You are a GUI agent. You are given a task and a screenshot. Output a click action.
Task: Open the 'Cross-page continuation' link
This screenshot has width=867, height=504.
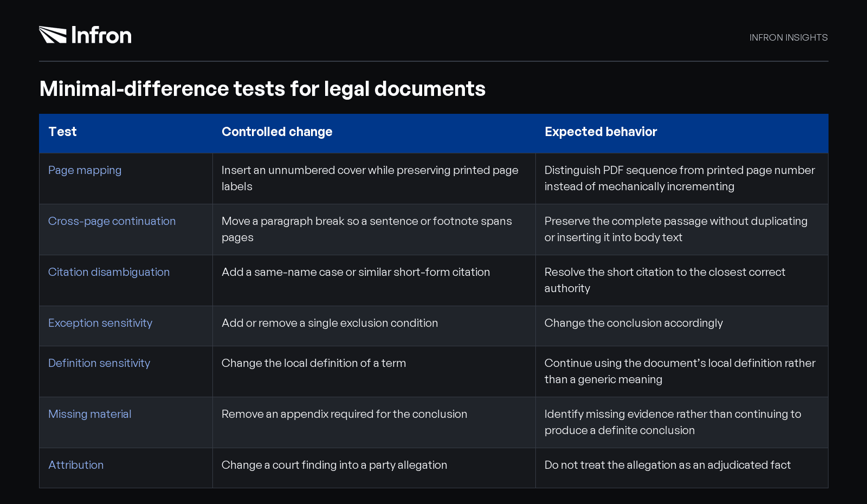pos(112,221)
